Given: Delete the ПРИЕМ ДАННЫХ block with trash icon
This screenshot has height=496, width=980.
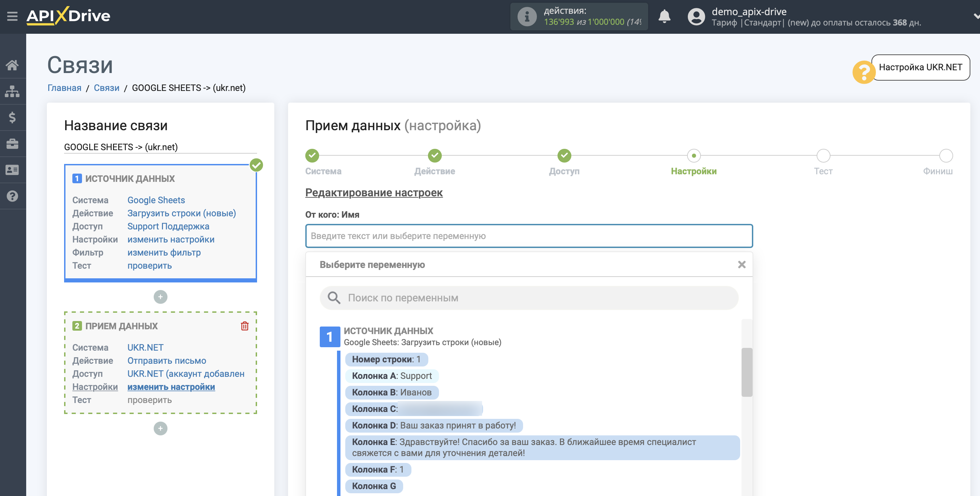Looking at the screenshot, I should 245,325.
